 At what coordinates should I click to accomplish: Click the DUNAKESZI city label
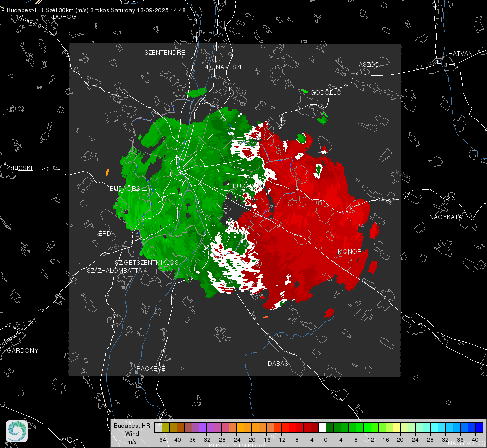(x=224, y=67)
